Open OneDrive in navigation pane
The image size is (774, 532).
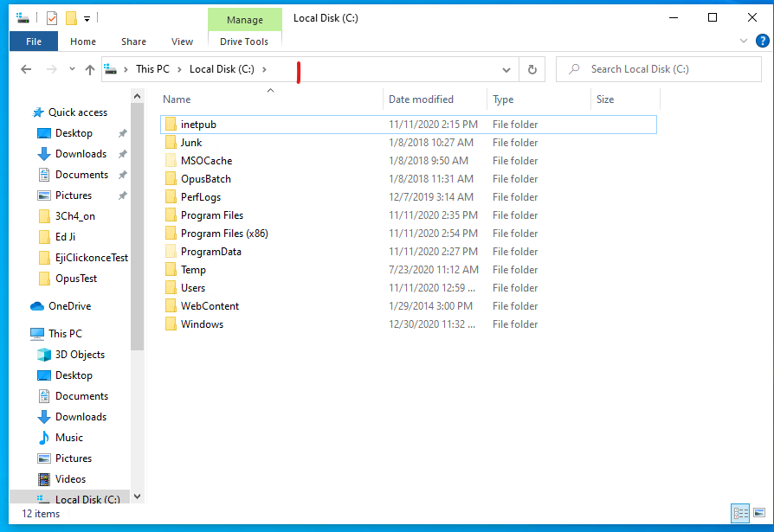point(69,306)
